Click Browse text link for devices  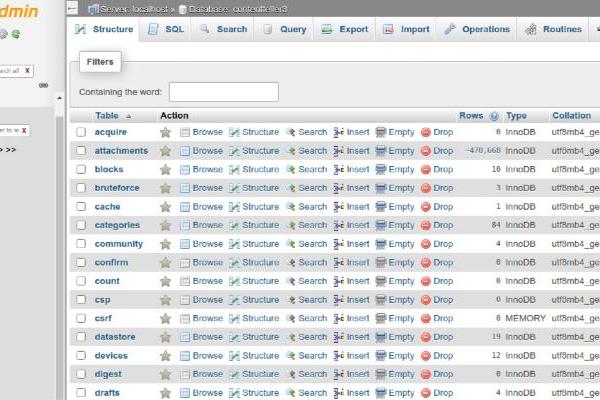[207, 356]
